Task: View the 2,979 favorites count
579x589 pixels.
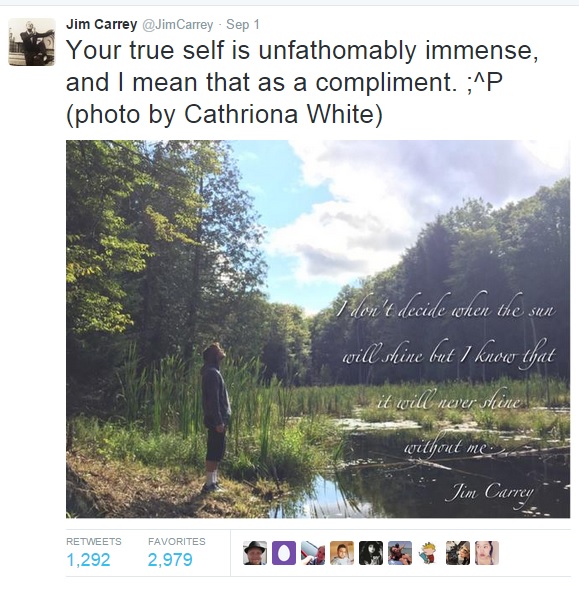Action: 170,560
